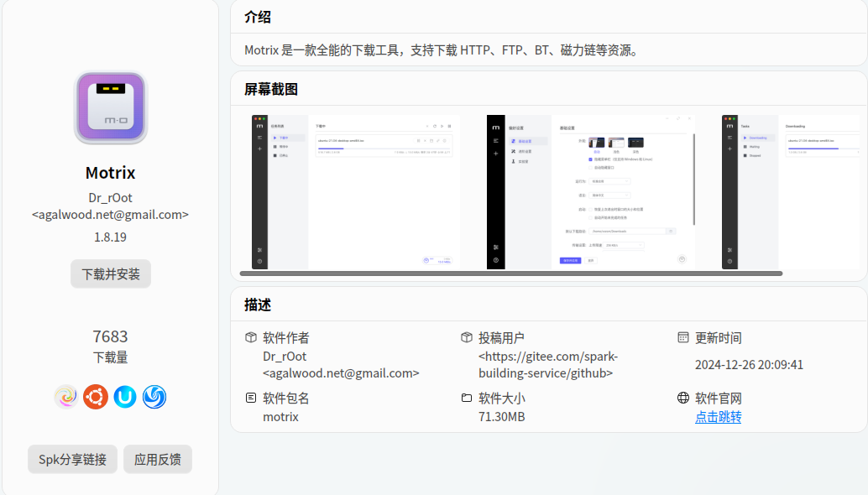Click the Ubuntu distro icon
Image resolution: width=868 pixels, height=495 pixels.
[x=95, y=397]
